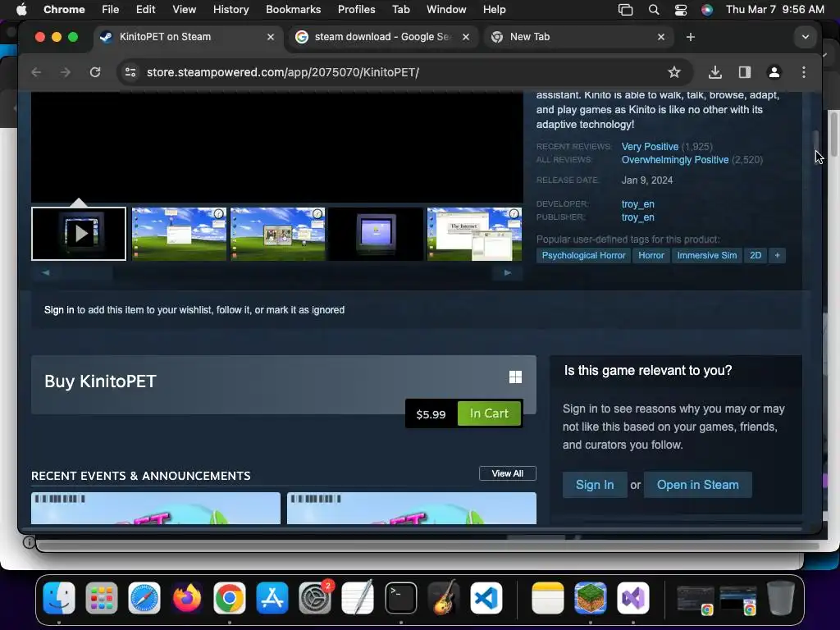
Task: Open the File menu
Action: (x=111, y=9)
